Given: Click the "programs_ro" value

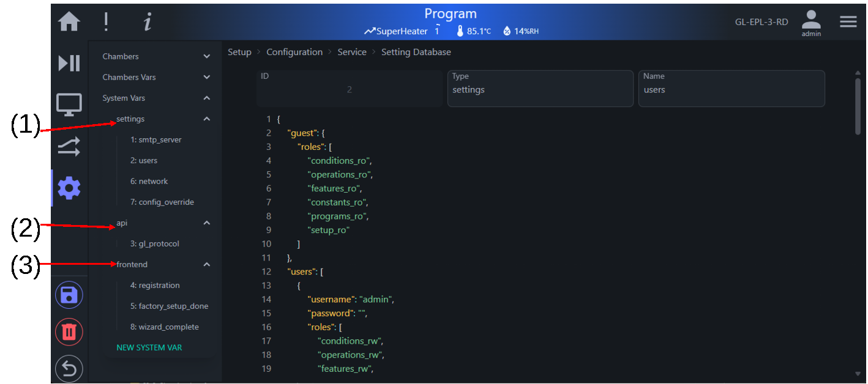Looking at the screenshot, I should click(x=337, y=216).
